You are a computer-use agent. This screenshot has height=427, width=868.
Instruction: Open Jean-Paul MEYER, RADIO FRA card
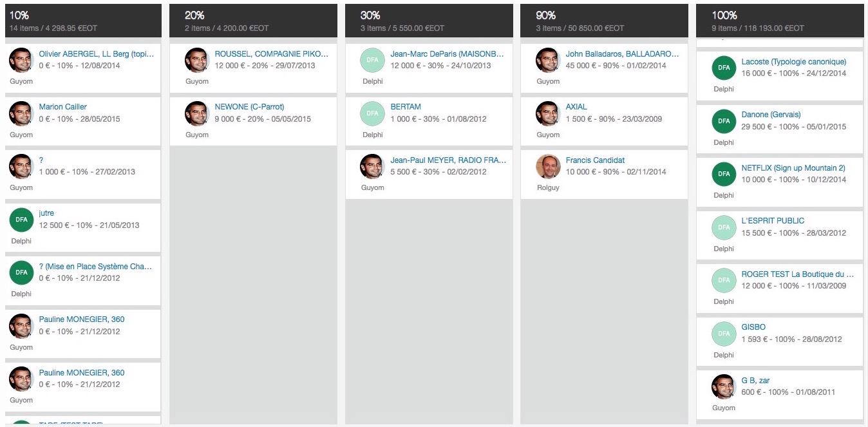pyautogui.click(x=448, y=160)
